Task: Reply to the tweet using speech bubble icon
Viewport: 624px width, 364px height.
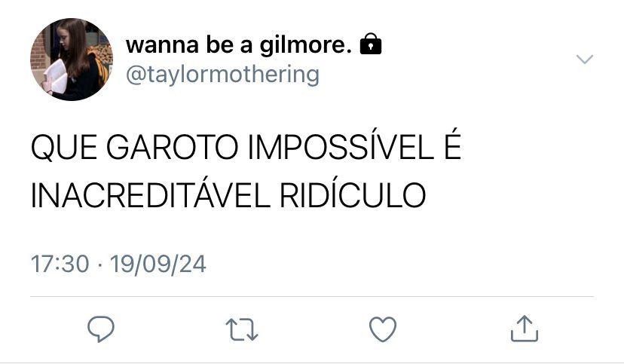Action: [x=101, y=329]
